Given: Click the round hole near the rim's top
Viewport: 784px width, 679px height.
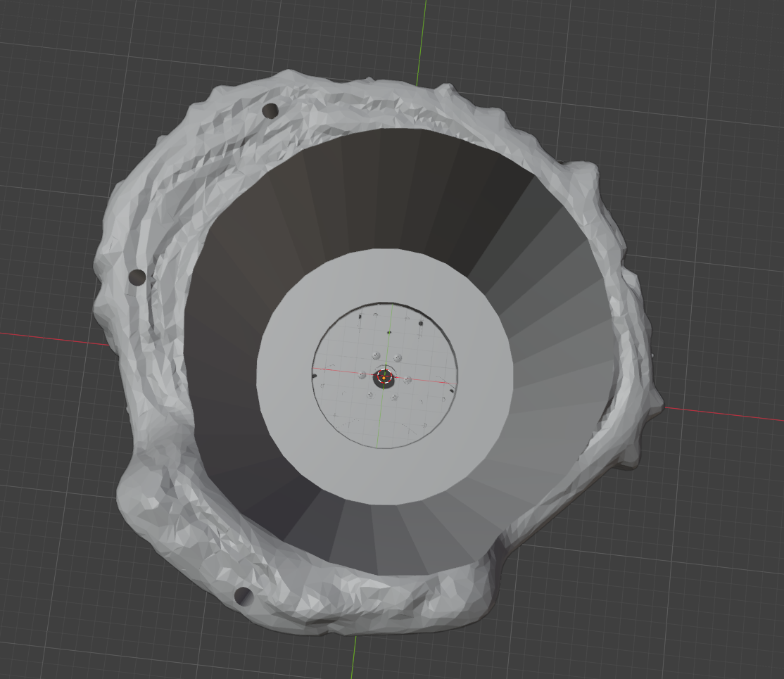Looking at the screenshot, I should coord(270,110).
